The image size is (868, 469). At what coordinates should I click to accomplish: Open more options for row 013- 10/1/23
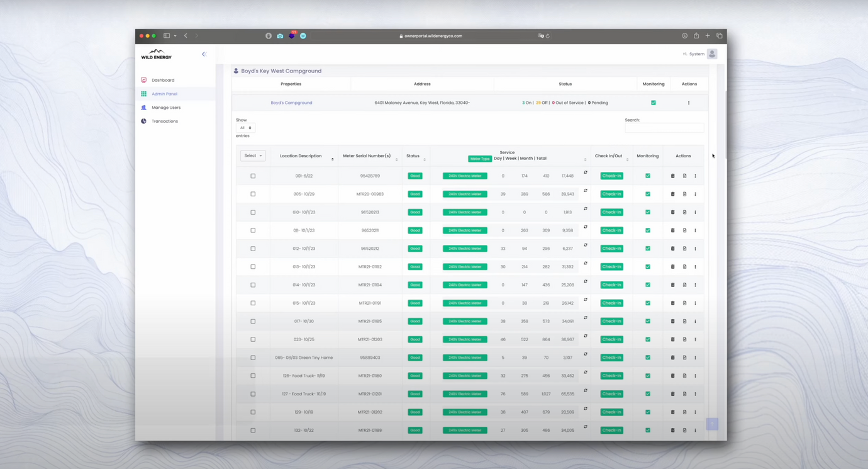[x=695, y=267]
